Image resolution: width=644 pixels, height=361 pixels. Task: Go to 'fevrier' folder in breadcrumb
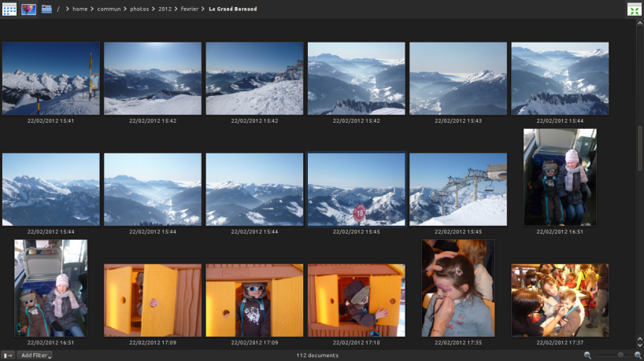(x=190, y=9)
